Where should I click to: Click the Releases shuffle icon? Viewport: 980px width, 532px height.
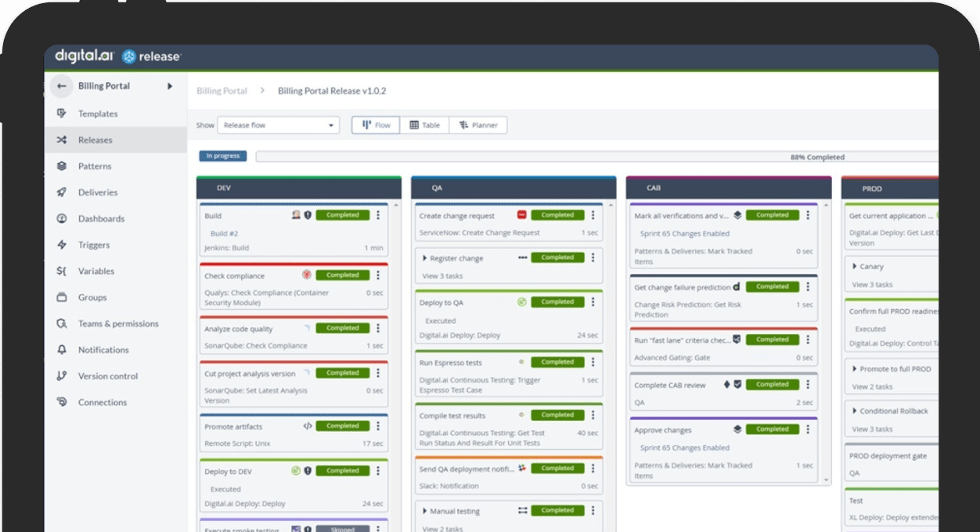(x=62, y=140)
